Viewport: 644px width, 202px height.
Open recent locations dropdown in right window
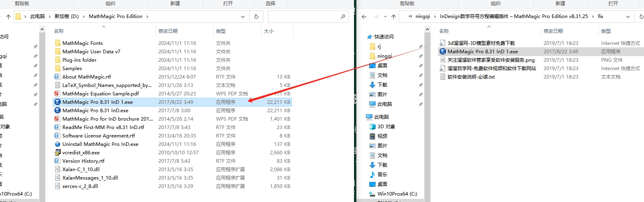point(385,17)
